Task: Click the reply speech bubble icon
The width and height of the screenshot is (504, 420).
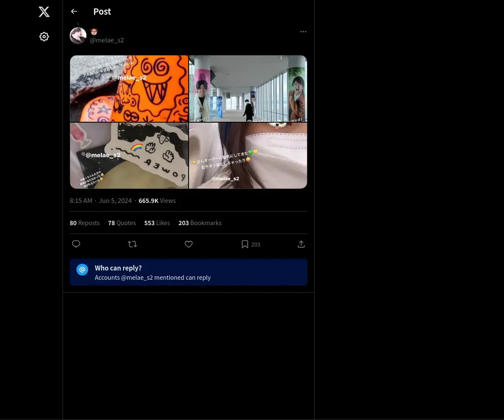Action: click(76, 244)
